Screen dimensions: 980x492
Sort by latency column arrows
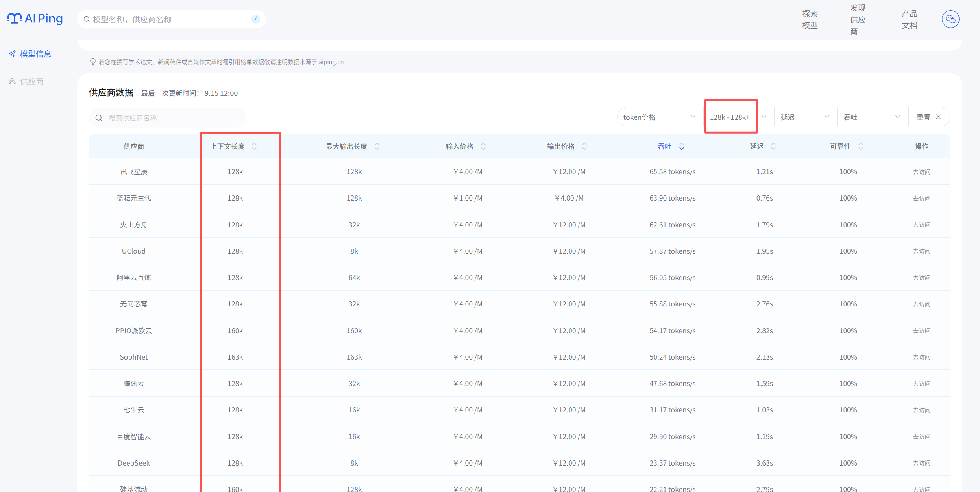click(x=773, y=146)
